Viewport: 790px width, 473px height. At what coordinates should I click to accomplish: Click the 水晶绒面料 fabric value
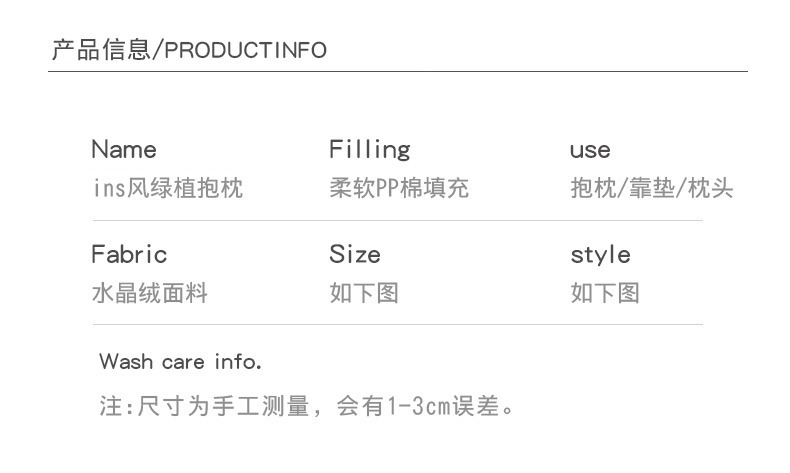click(149, 293)
